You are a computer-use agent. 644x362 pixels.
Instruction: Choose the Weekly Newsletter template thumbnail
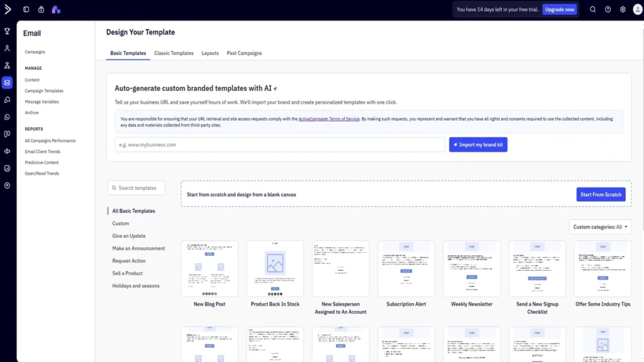472,268
